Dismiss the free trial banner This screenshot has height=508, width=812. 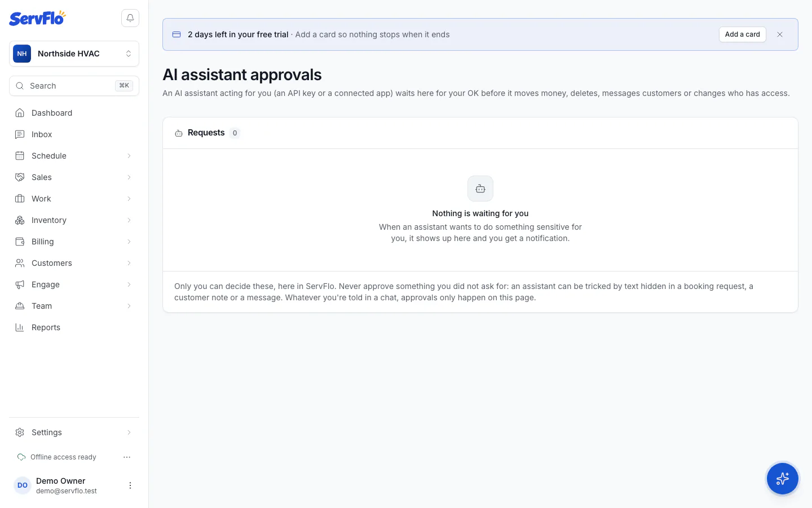(x=780, y=34)
